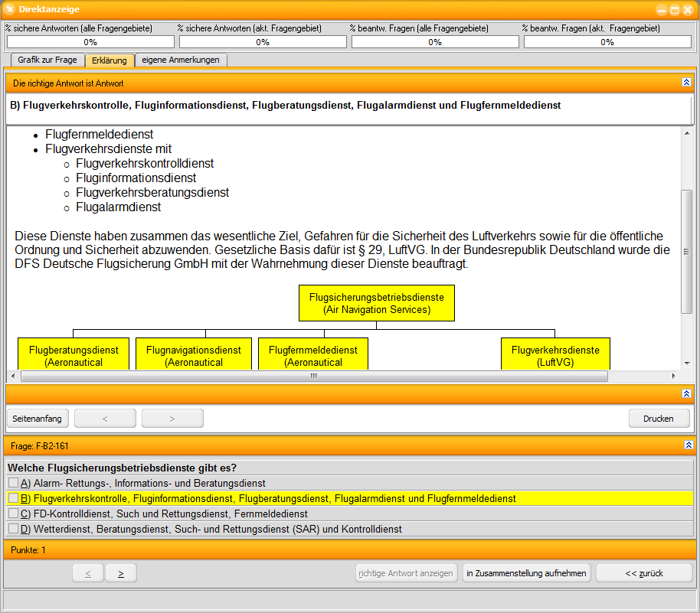
Task: Click the explanation scroll up arrow
Action: tap(687, 132)
